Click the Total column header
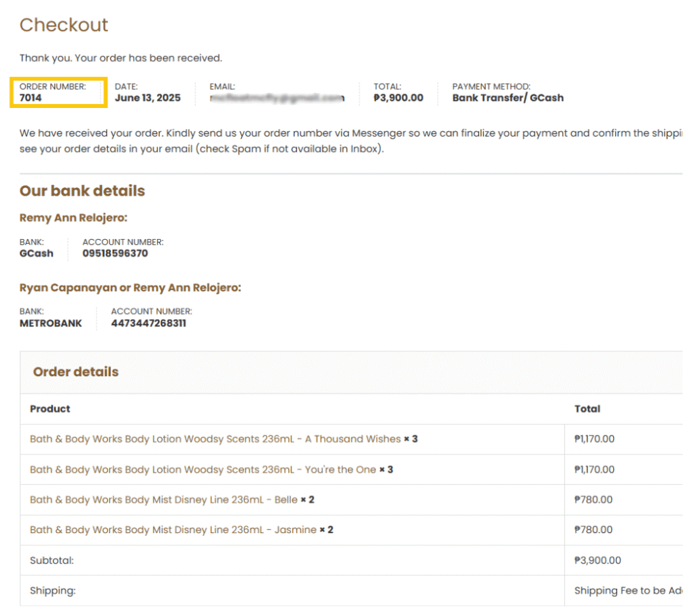The image size is (696, 616). click(x=587, y=409)
